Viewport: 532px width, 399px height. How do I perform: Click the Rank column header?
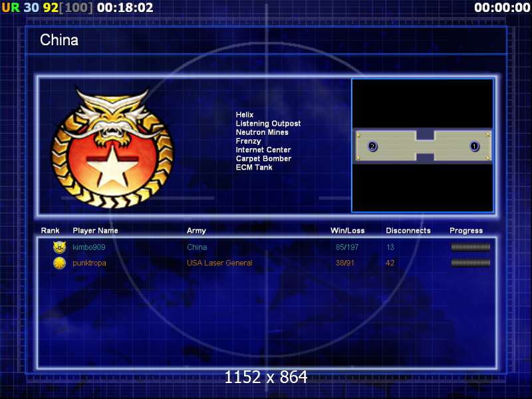(x=51, y=231)
